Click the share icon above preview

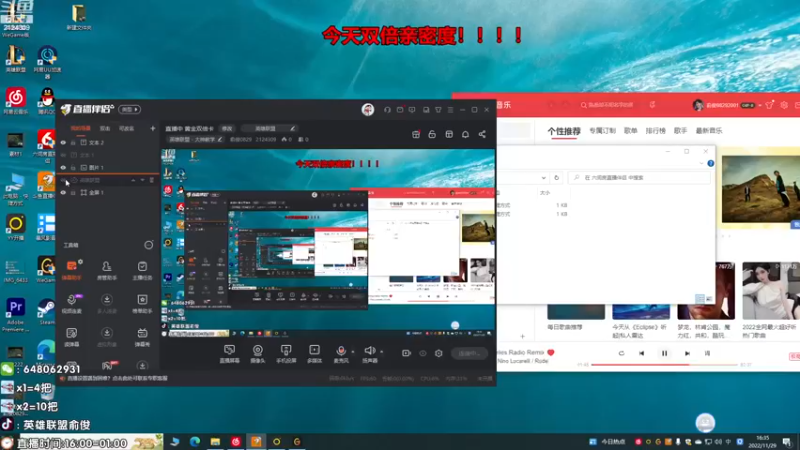coord(482,134)
